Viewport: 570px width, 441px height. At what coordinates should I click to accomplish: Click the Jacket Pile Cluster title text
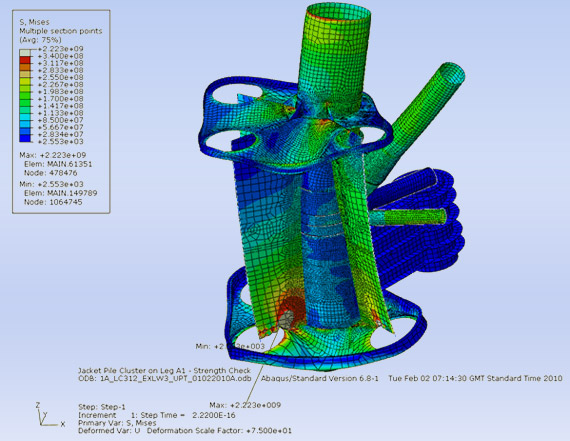pos(164,370)
